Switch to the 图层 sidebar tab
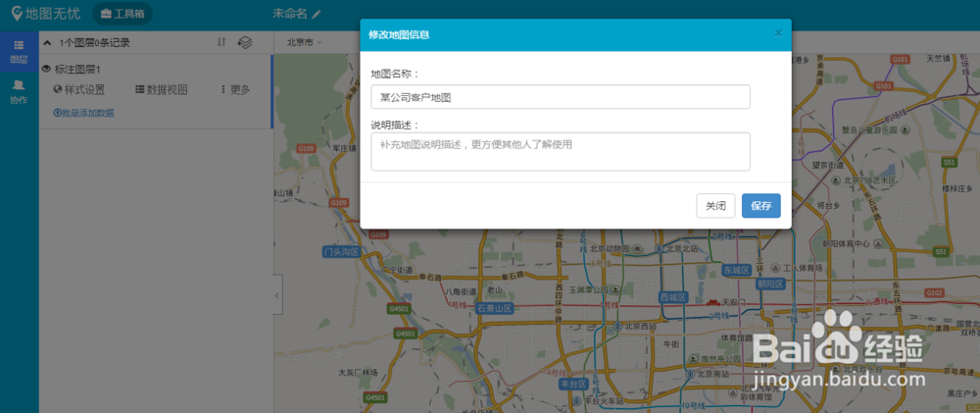Screen dimensions: 980x413 click(x=19, y=53)
